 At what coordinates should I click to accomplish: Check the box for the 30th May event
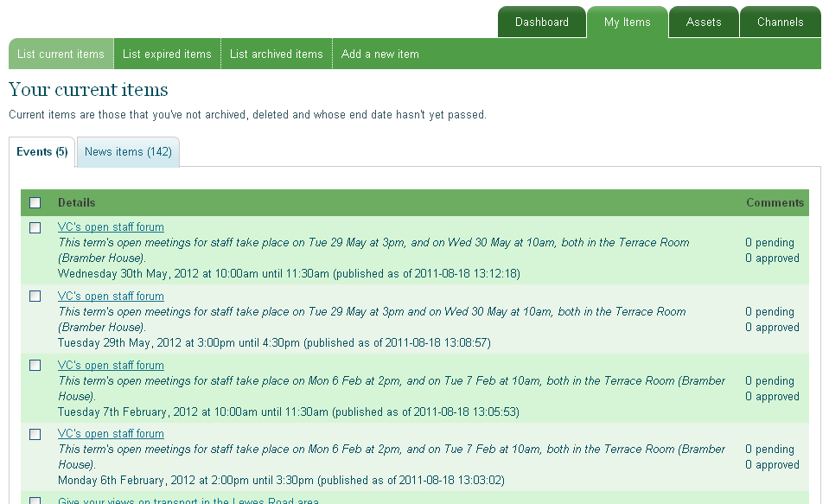point(35,227)
